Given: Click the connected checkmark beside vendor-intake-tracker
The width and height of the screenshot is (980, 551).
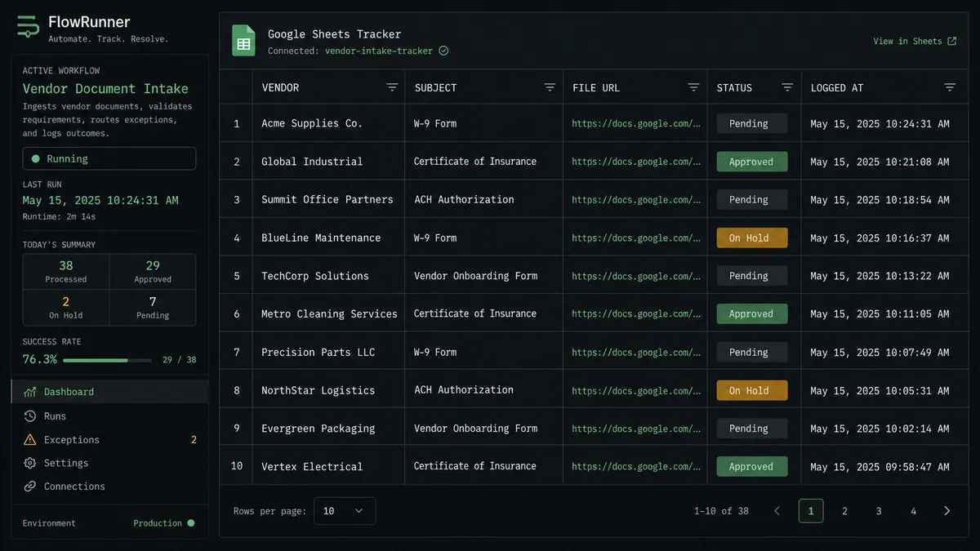Looking at the screenshot, I should tap(443, 51).
